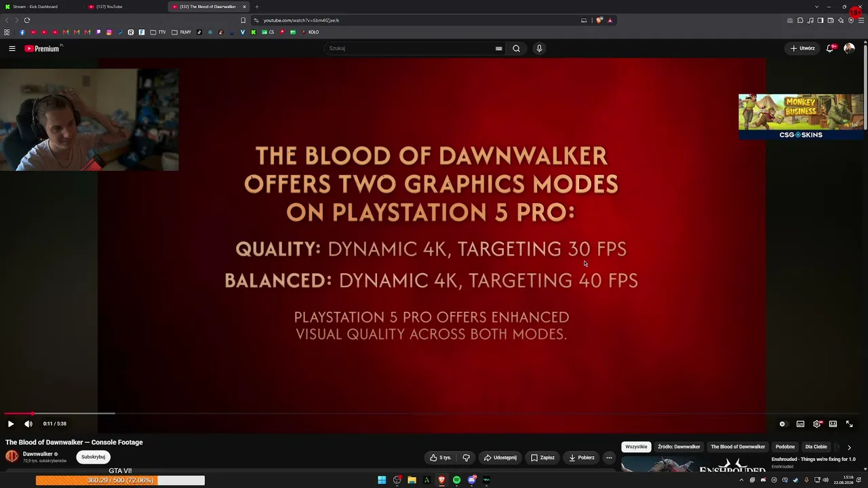Play the Dawnwalker video
This screenshot has width=868, height=488.
click(x=10, y=424)
